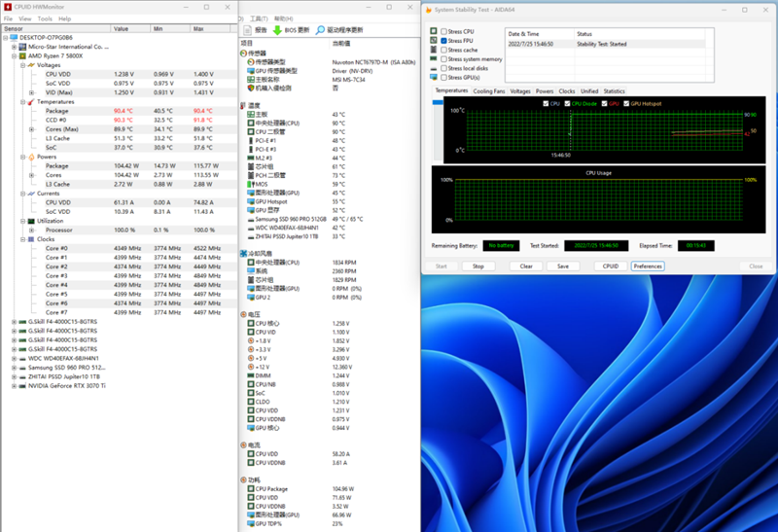Click the blue slider left of temperature graph

pyautogui.click(x=438, y=102)
